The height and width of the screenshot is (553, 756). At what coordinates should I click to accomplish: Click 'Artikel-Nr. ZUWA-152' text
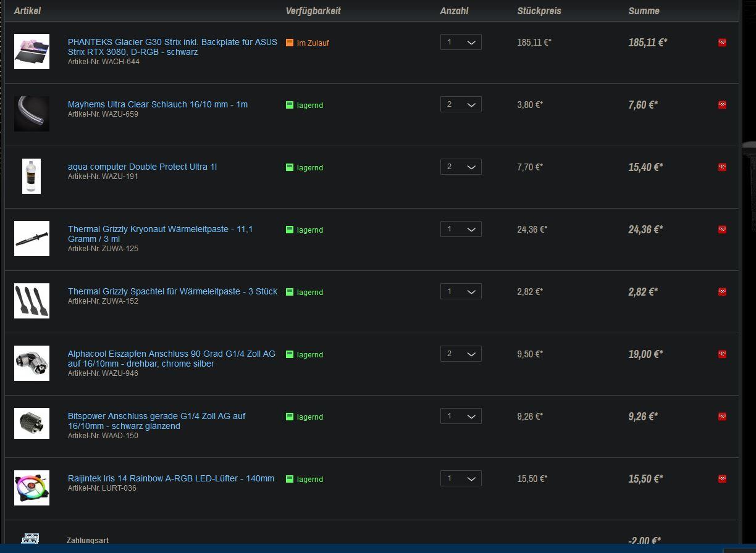[x=103, y=301]
